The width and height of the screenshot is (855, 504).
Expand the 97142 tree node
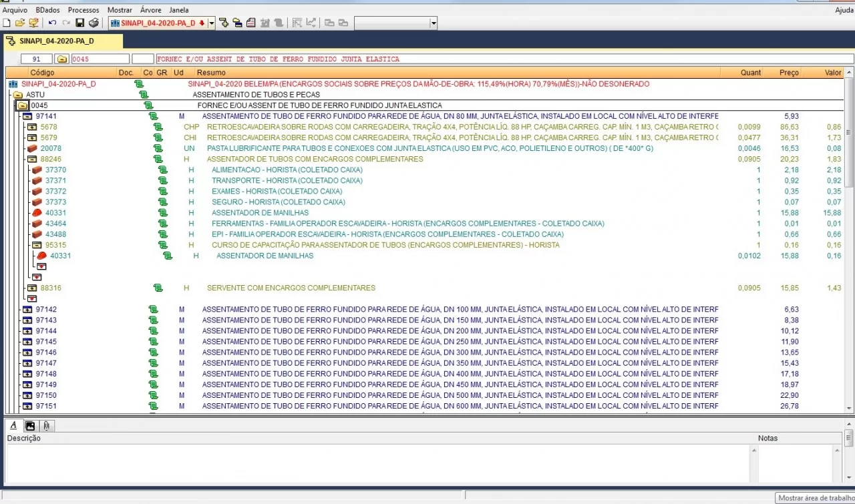27,309
